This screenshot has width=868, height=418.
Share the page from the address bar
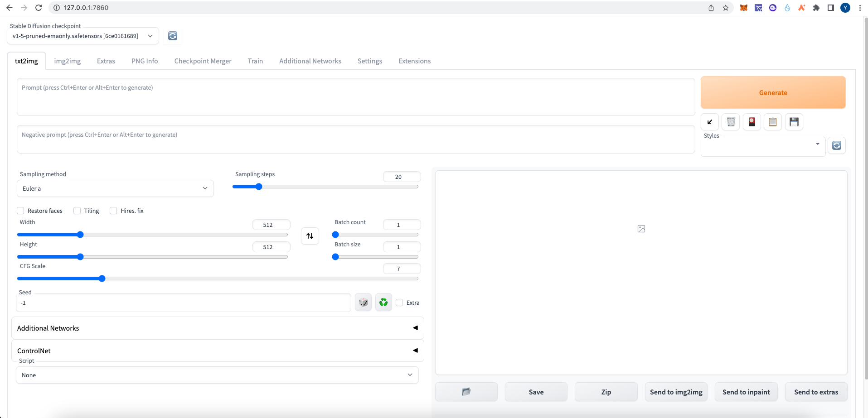pos(711,8)
